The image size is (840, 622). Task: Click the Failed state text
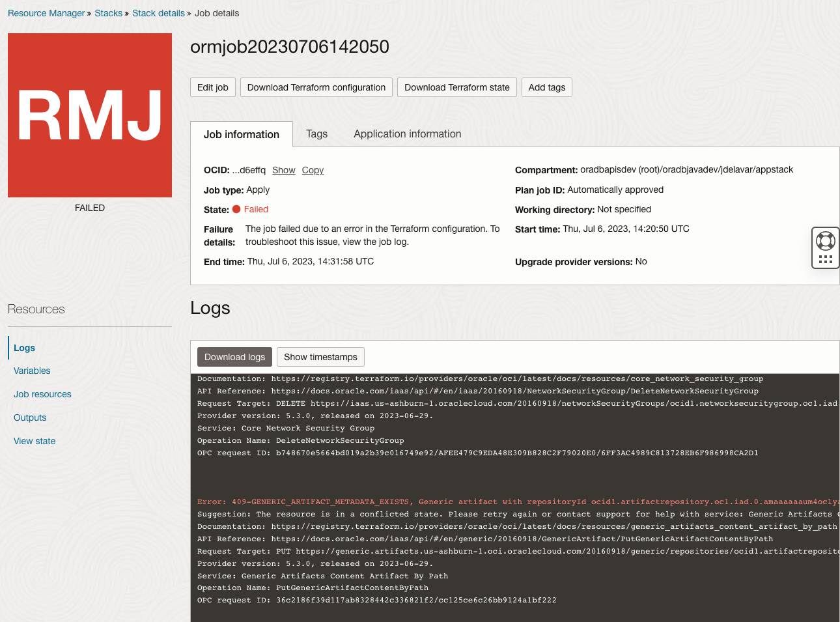click(x=256, y=209)
